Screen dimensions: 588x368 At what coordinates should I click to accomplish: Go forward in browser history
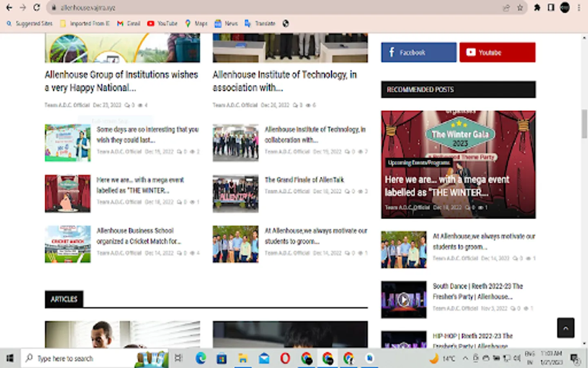pyautogui.click(x=23, y=7)
